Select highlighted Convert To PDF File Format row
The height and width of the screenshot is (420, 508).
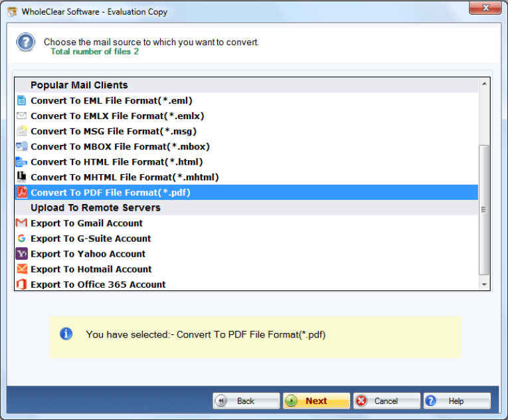coord(246,192)
